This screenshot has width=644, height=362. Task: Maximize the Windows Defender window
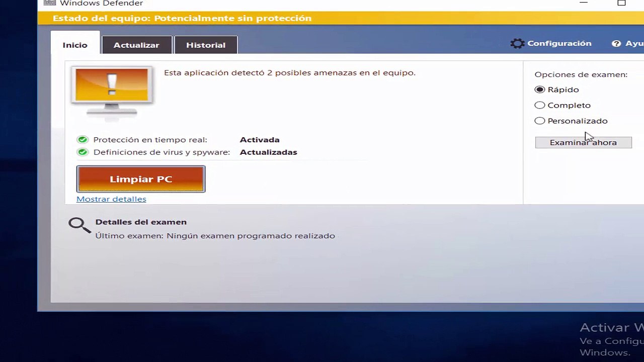click(x=621, y=3)
